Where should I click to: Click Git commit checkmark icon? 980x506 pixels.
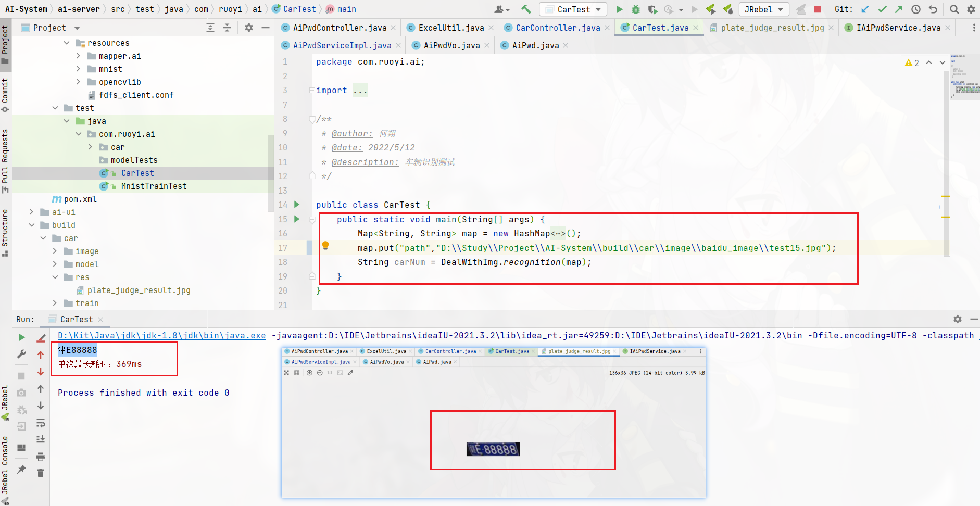pos(882,9)
